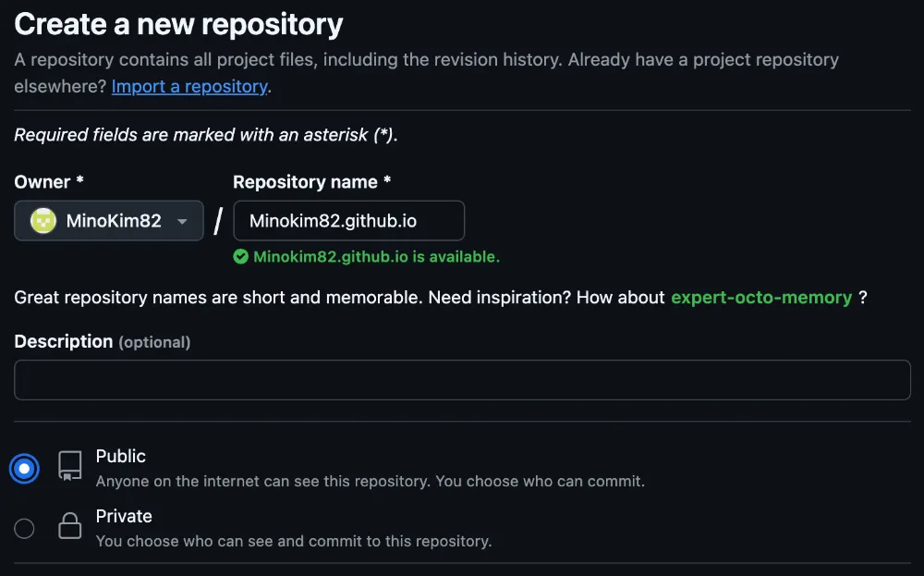Viewport: 924px width, 576px height.
Task: Click the Description (optional) label
Action: (x=103, y=341)
